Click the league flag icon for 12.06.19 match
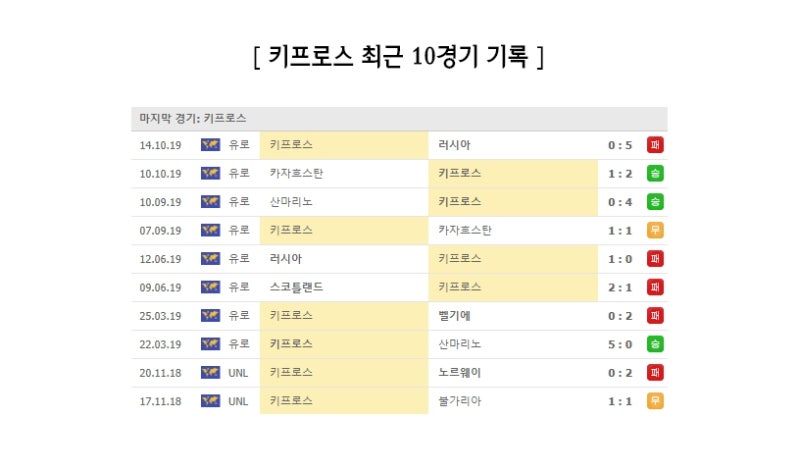 [210, 259]
